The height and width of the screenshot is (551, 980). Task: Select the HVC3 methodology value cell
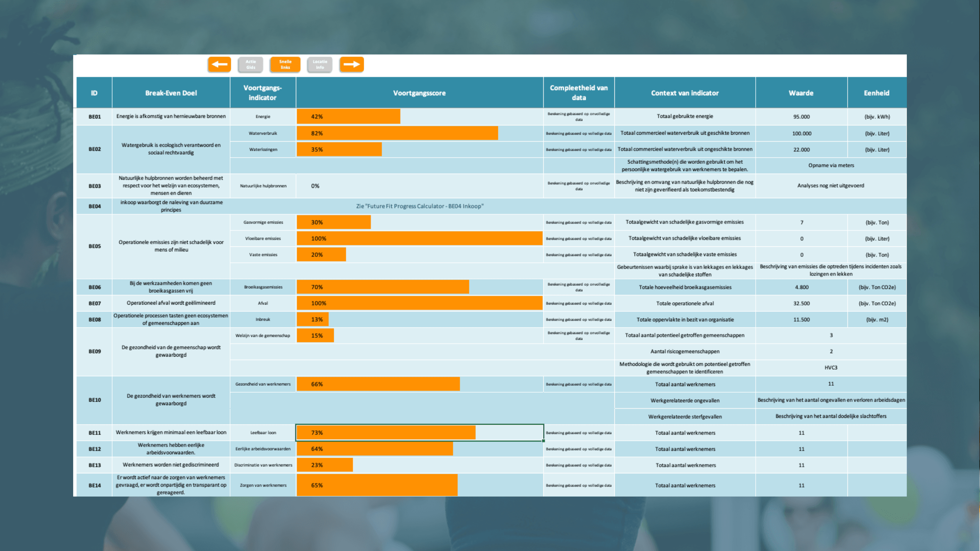click(x=831, y=367)
